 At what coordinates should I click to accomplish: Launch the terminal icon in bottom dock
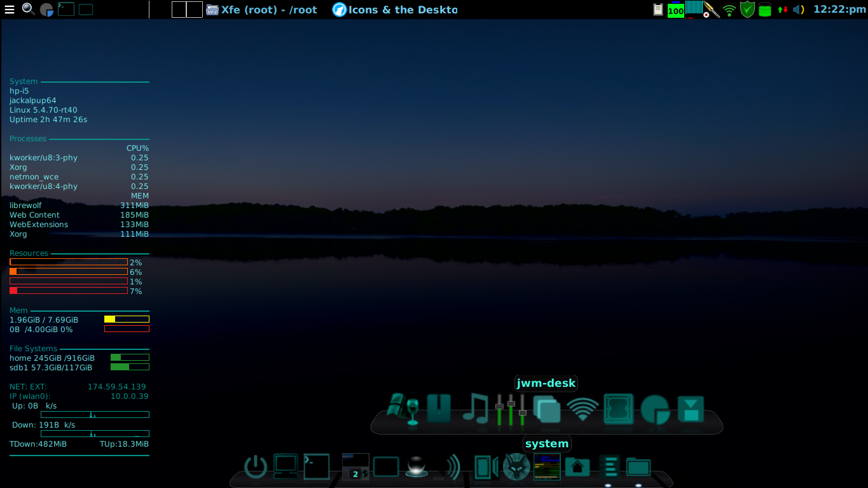tap(316, 466)
